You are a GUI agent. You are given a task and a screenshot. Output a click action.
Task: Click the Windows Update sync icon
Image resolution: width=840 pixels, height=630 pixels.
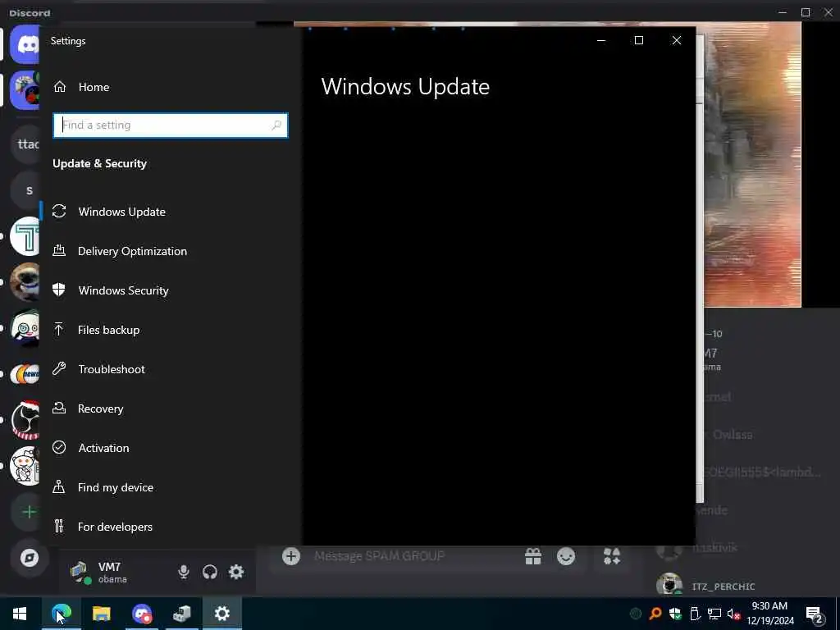[x=59, y=211]
